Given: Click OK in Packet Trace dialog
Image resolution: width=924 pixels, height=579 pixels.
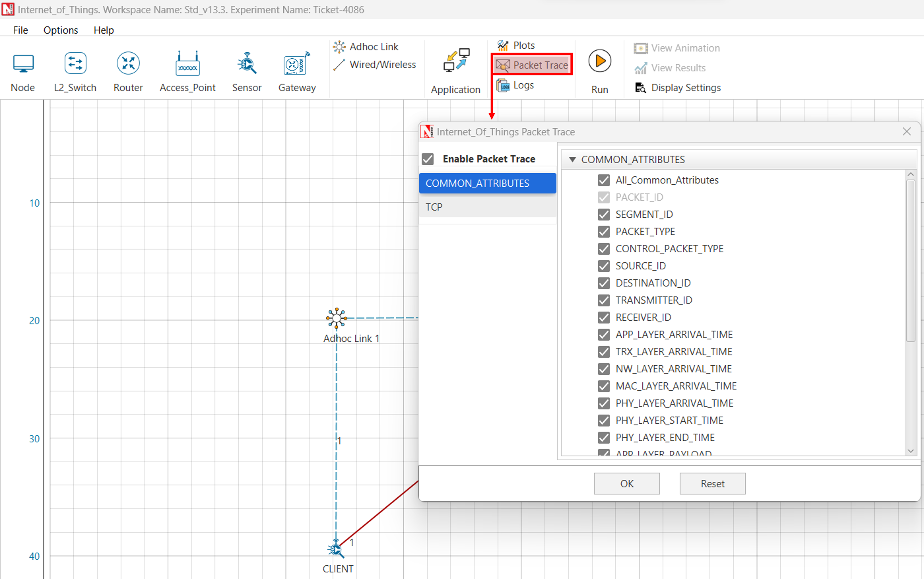Looking at the screenshot, I should pyautogui.click(x=626, y=484).
